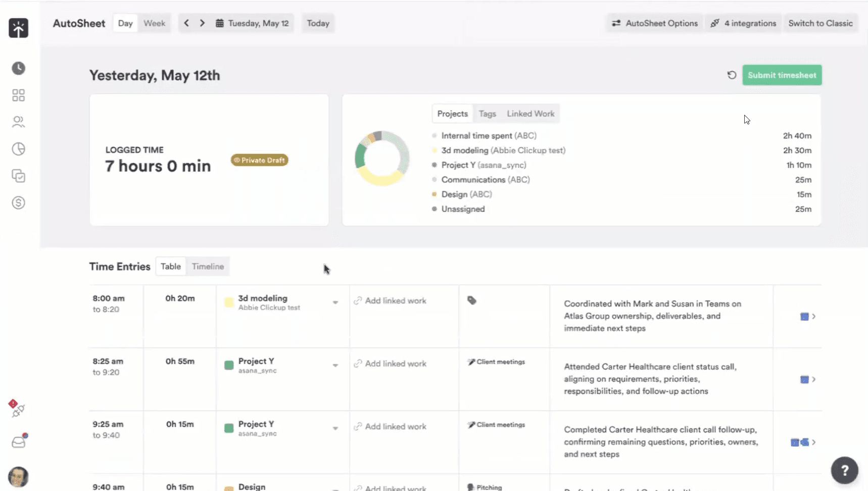Viewport: 868px width, 491px height.
Task: Click 'Design (ABC)' legend row
Action: [621, 194]
